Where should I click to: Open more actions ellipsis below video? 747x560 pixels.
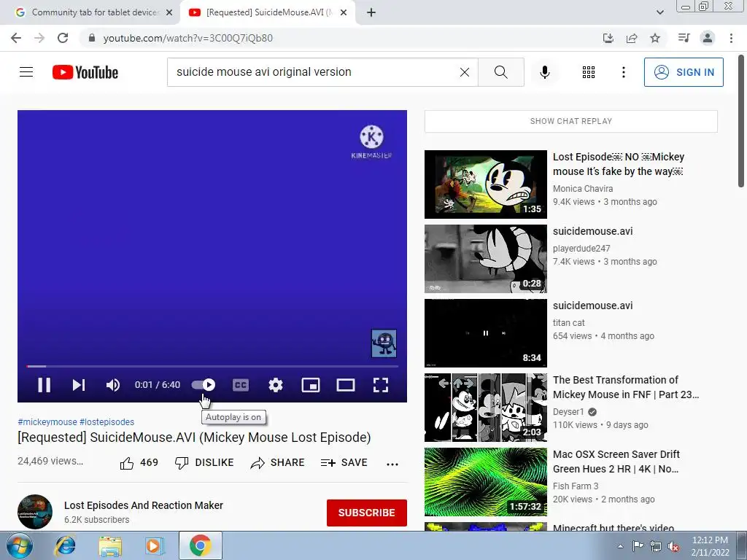(392, 464)
